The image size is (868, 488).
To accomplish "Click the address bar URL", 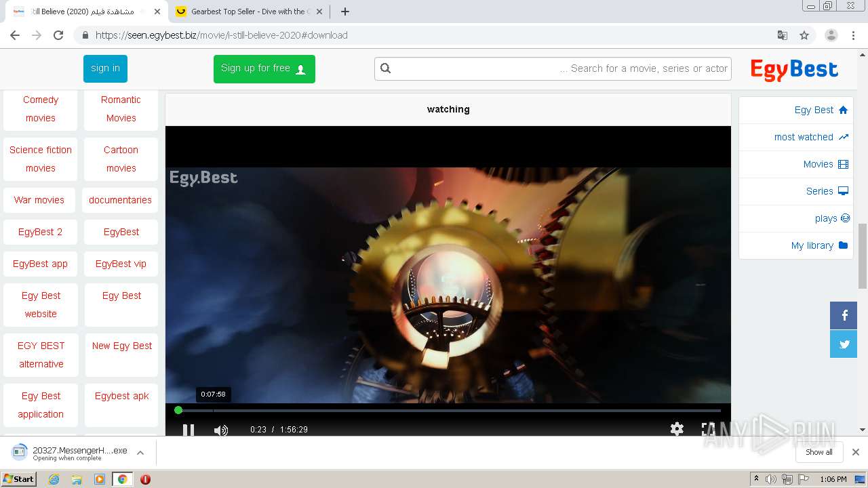I will tap(221, 35).
